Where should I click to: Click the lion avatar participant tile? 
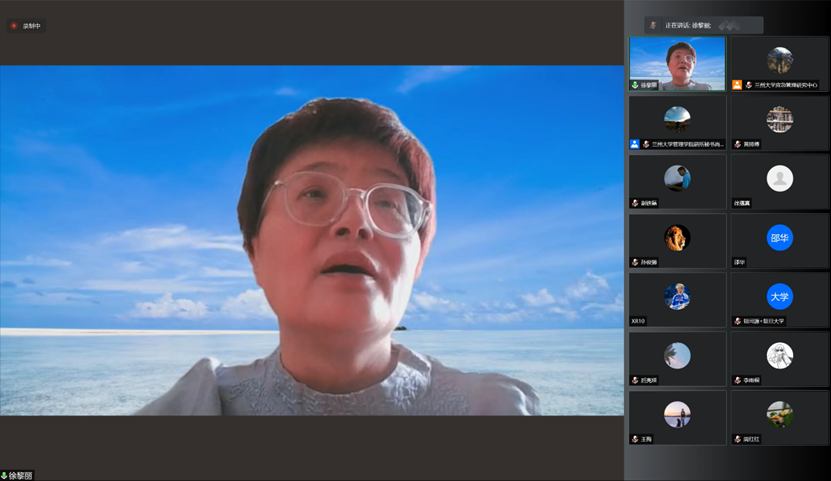(677, 240)
